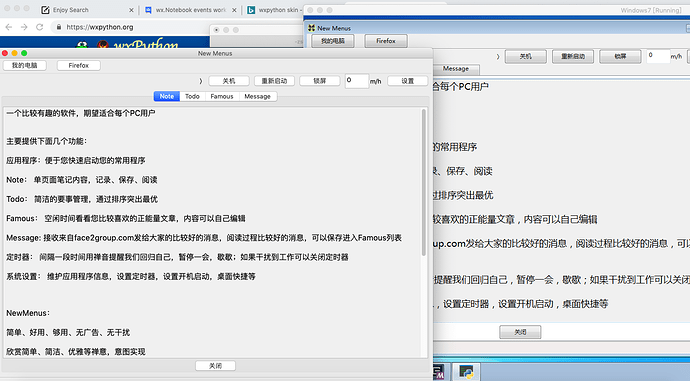The width and height of the screenshot is (690, 381).
Task: Launch Firefox from the Mac New Menus window
Action: (x=79, y=66)
